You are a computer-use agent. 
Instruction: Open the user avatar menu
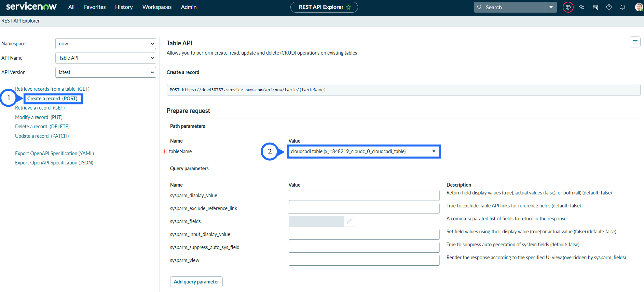(x=639, y=7)
